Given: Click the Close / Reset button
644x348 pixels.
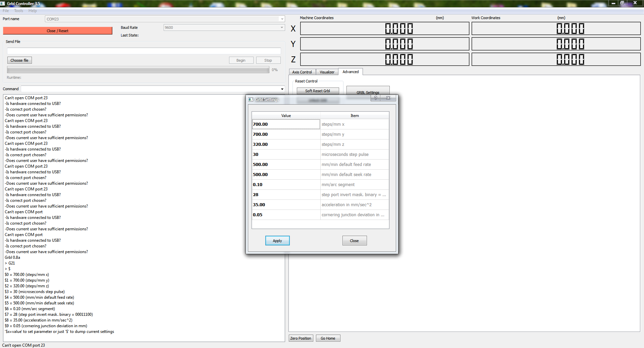Looking at the screenshot, I should coord(58,31).
